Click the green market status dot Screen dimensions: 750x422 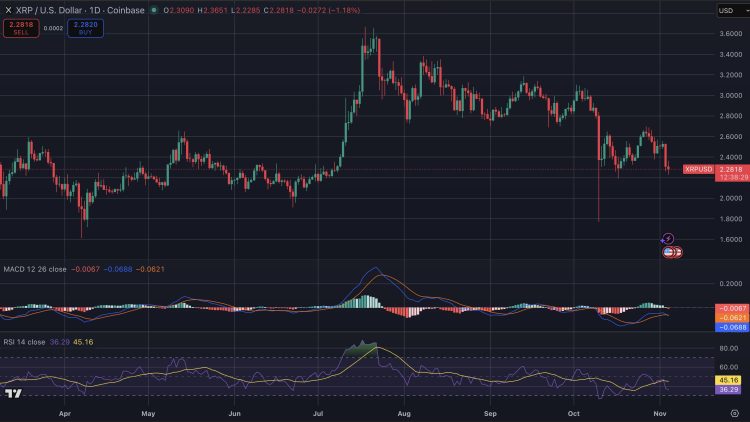click(154, 10)
